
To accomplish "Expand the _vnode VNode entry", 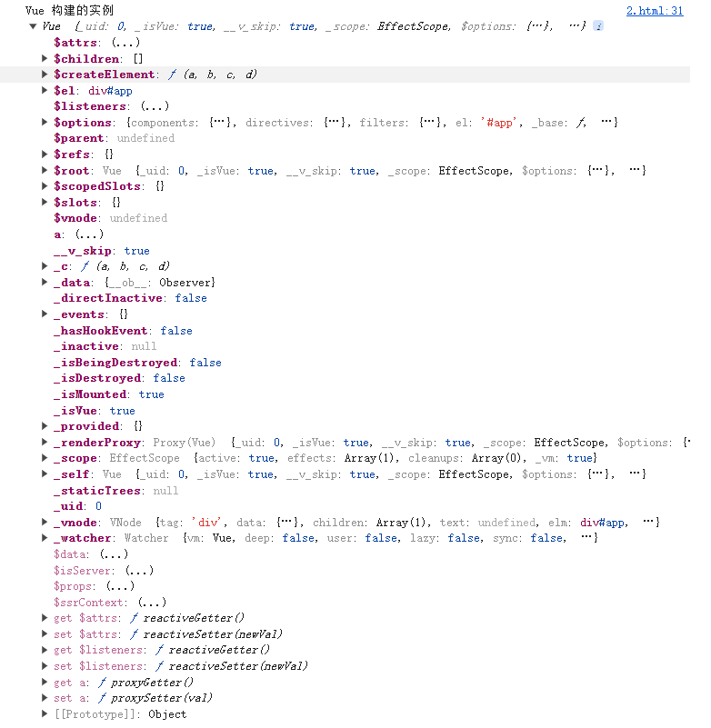I will click(45, 522).
